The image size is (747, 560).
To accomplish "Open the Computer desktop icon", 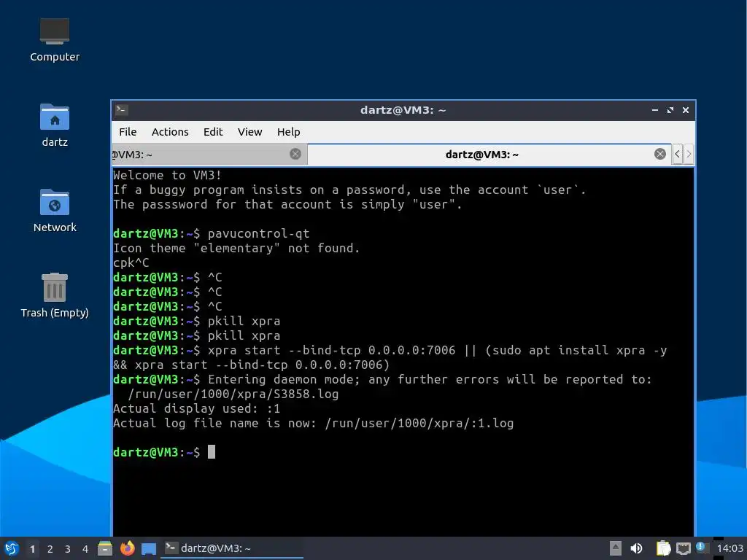I will [54, 40].
